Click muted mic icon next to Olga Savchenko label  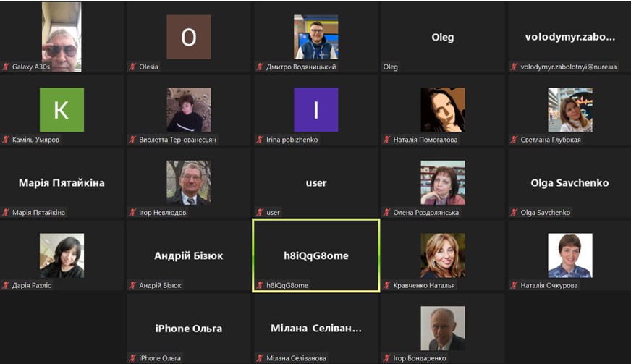(x=514, y=213)
